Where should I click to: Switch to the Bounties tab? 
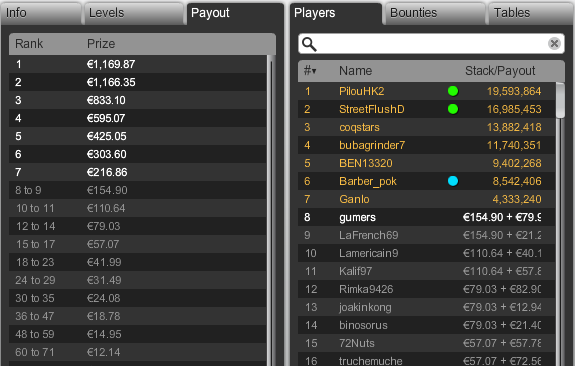(x=435, y=13)
